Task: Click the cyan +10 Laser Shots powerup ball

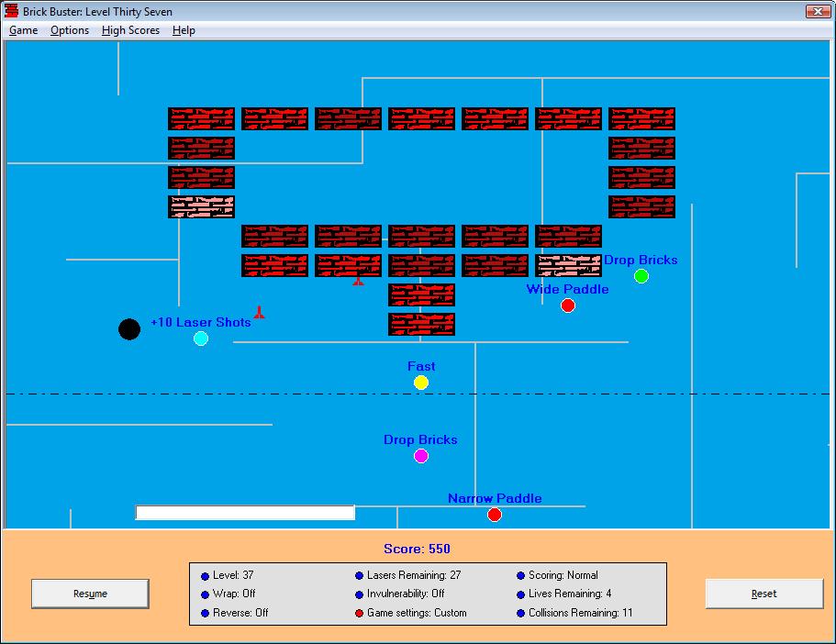Action: pos(201,339)
